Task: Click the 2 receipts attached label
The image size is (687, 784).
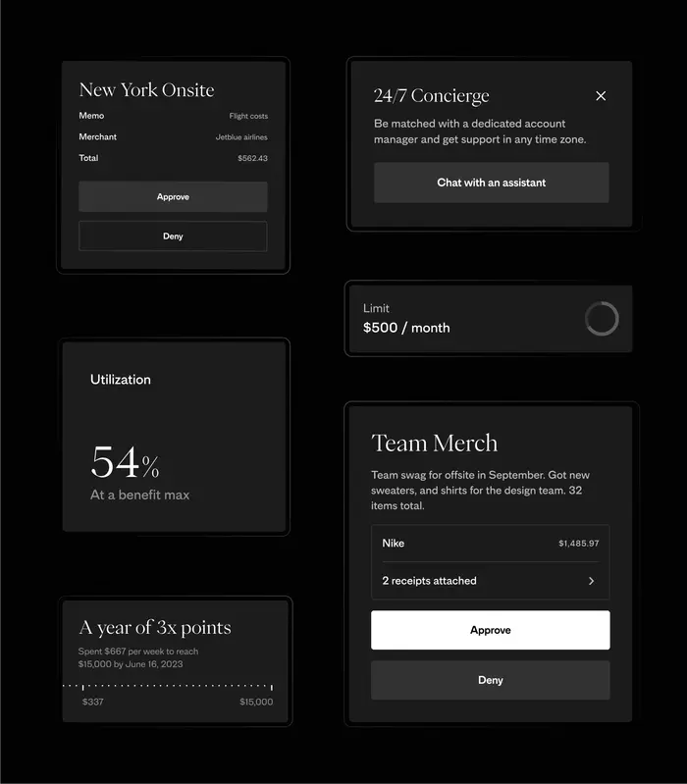Action: click(x=429, y=581)
